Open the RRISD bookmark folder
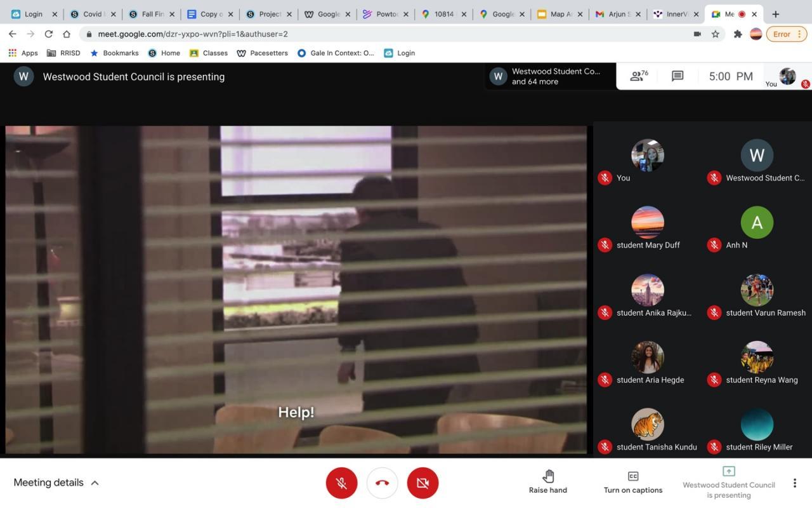The image size is (812, 508). click(64, 53)
